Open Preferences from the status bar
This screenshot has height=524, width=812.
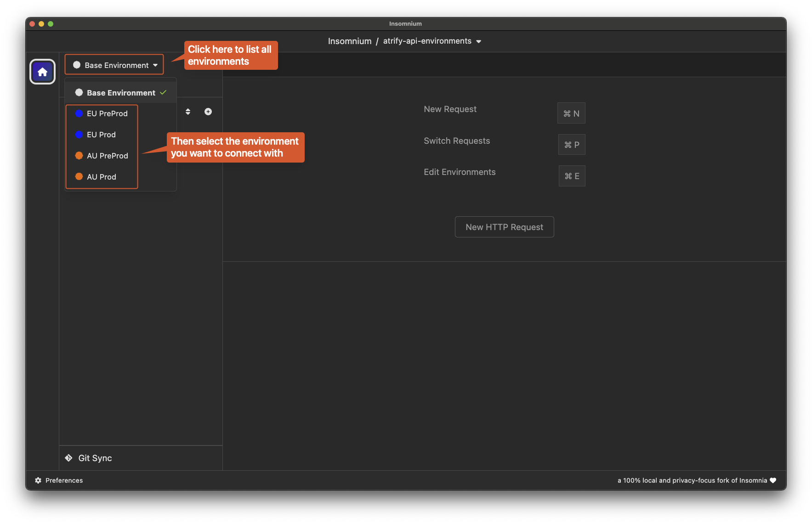pos(64,480)
